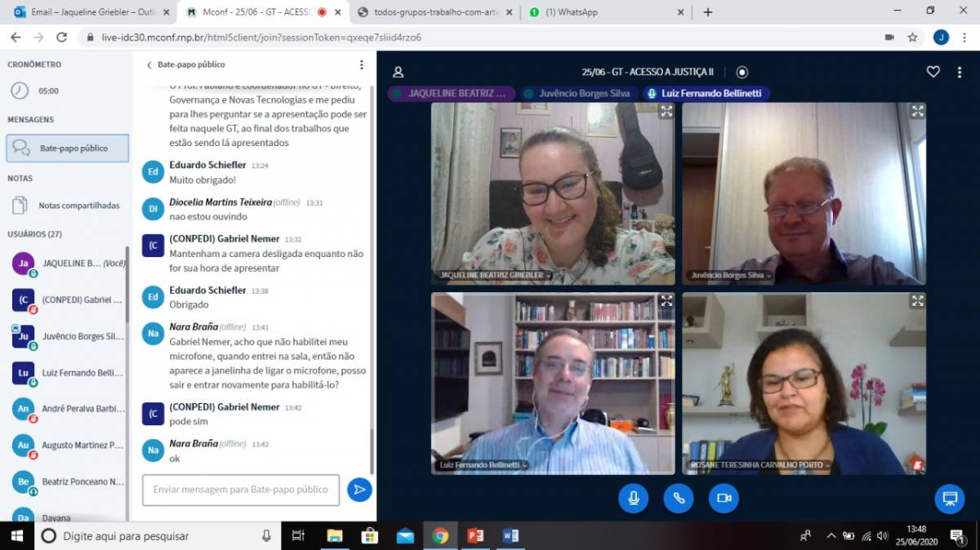Open Luiz Fernando Bellinetti video name dropdown

481,465
